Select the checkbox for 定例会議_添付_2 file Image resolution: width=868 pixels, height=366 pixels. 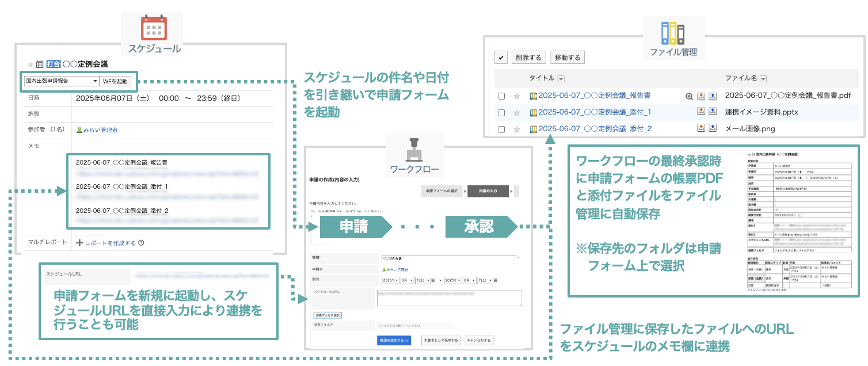click(501, 129)
